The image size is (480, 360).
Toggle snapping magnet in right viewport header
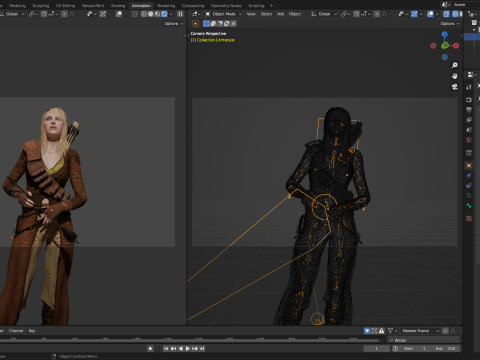pos(356,14)
